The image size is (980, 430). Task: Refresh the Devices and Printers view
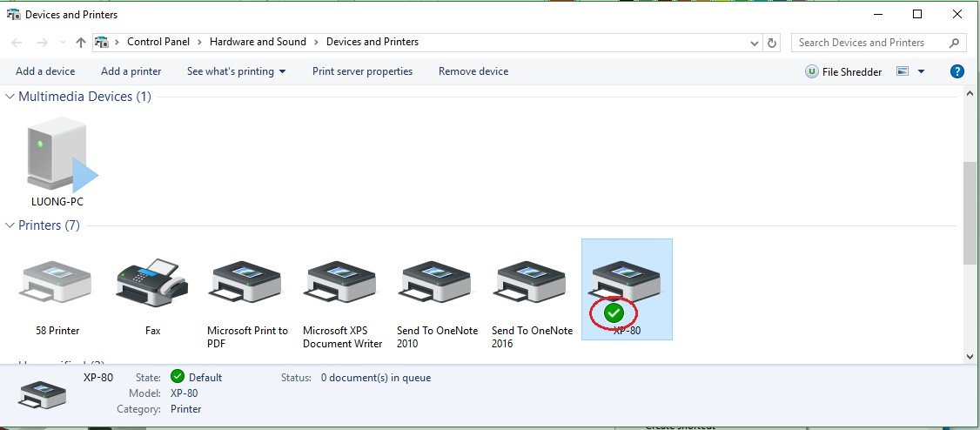[772, 43]
